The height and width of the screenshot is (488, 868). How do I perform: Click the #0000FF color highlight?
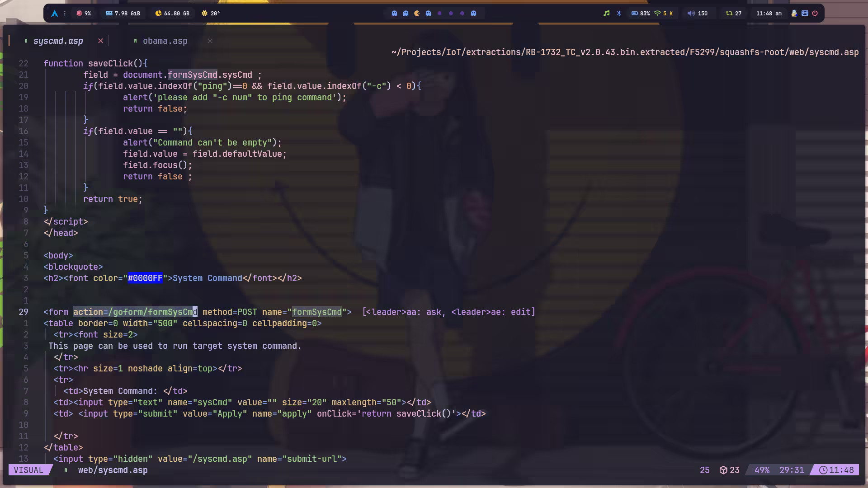click(145, 278)
